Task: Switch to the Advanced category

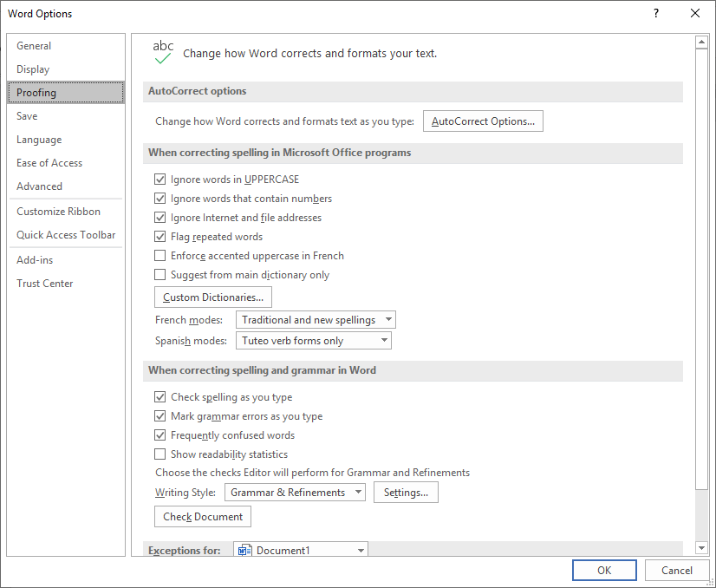Action: [39, 186]
